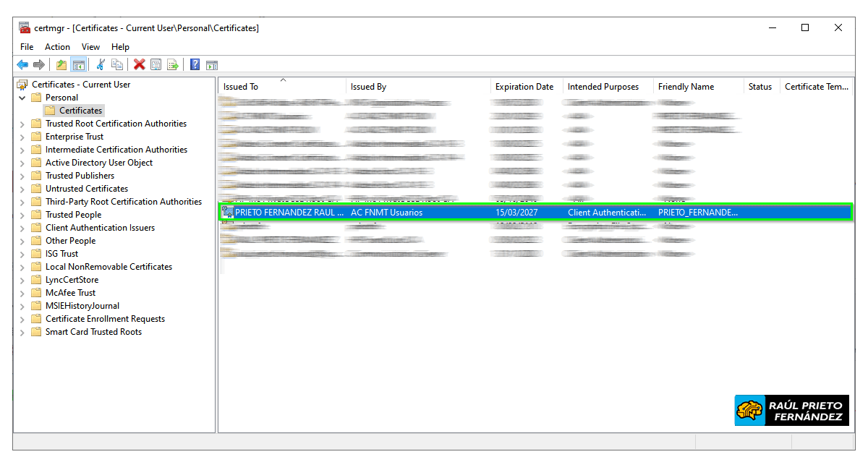Click the blue Help question mark icon

195,65
